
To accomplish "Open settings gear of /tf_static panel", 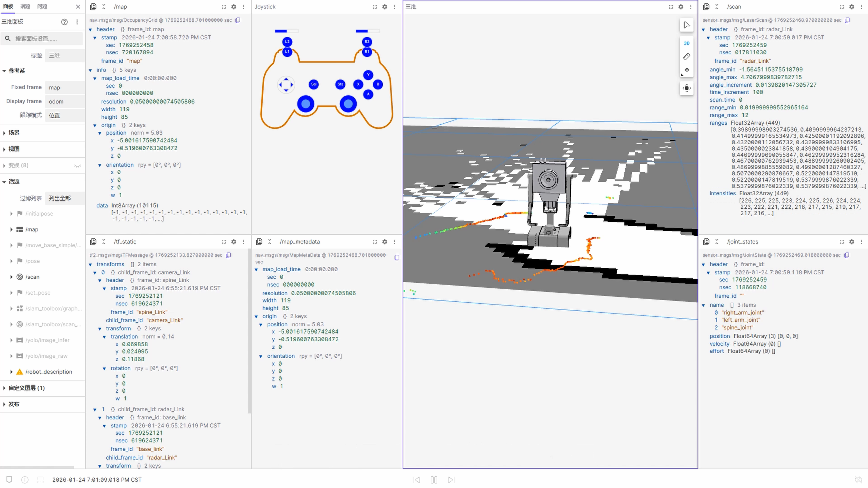I will coord(234,242).
